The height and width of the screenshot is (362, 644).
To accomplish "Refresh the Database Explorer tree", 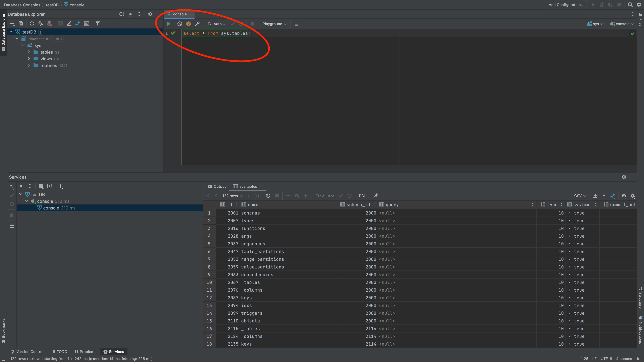I will [32, 24].
